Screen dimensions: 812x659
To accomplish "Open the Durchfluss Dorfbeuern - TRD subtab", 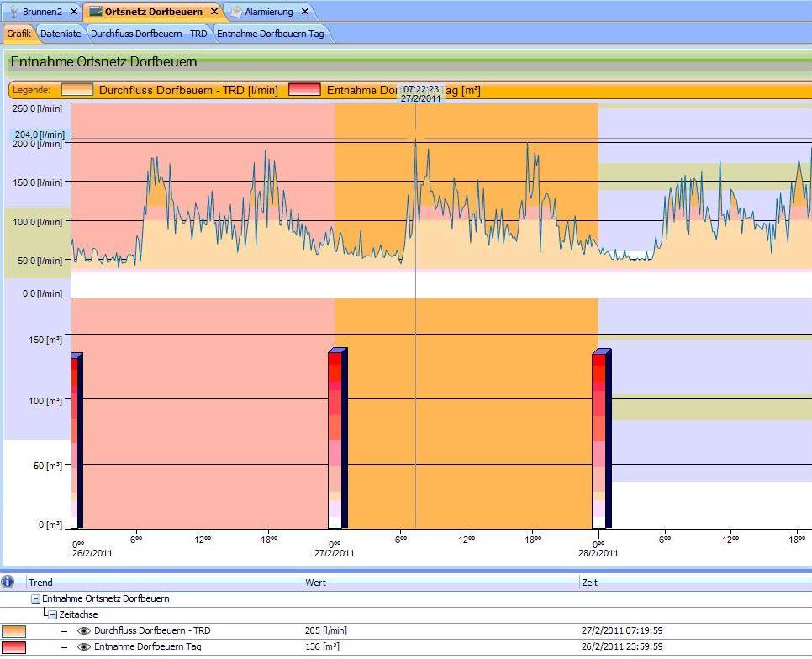I will coord(149,34).
